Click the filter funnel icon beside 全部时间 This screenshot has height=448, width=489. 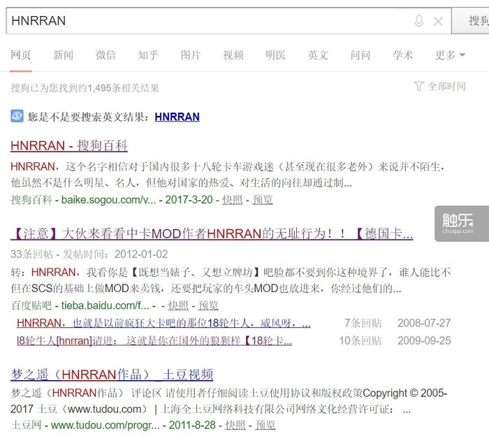pyautogui.click(x=419, y=87)
